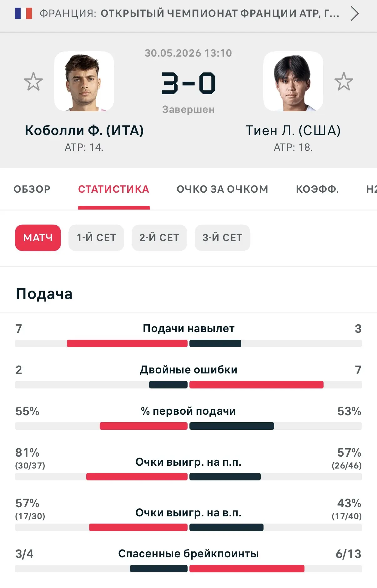The image size is (377, 588).
Task: Click the red Двойные ошибки bar
Action: tap(256, 385)
